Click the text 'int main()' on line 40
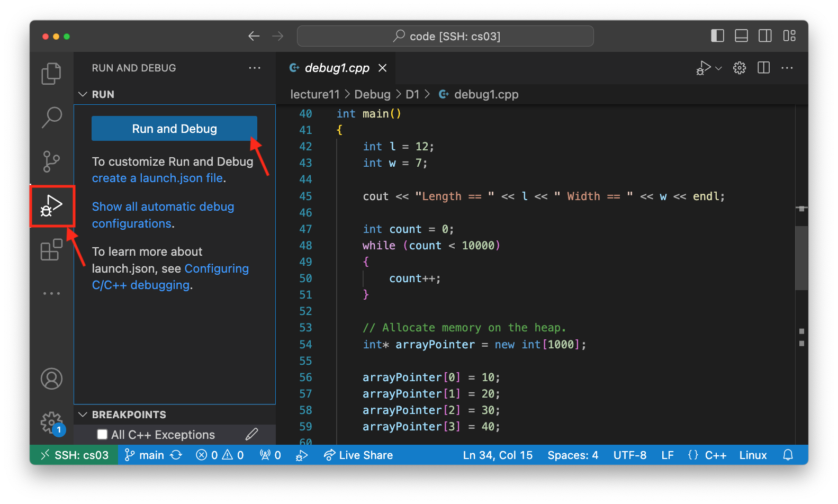This screenshot has width=838, height=504. (x=369, y=114)
